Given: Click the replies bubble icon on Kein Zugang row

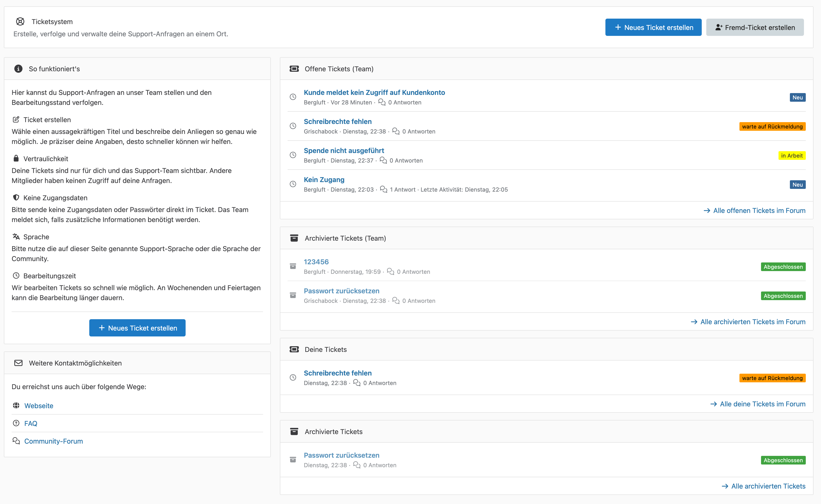Looking at the screenshot, I should click(383, 189).
